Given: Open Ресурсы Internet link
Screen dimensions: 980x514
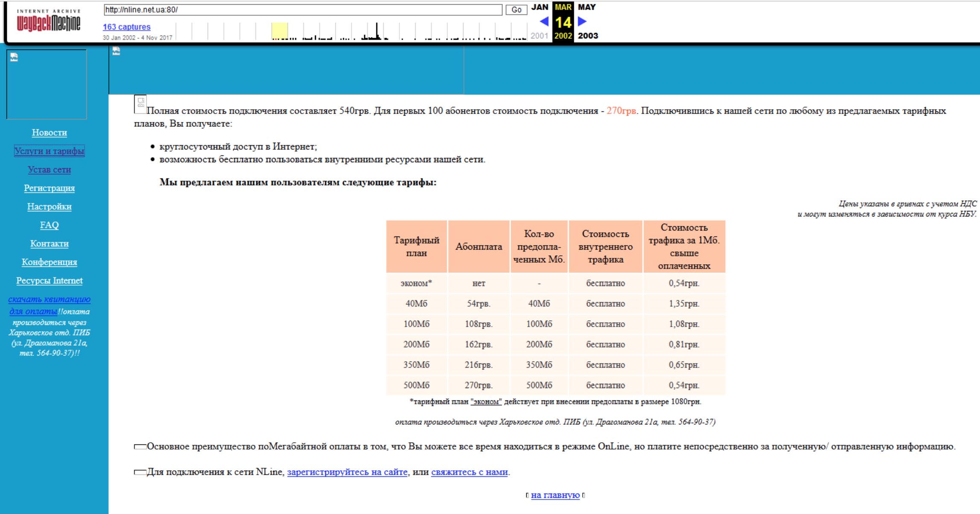Looking at the screenshot, I should pos(49,280).
